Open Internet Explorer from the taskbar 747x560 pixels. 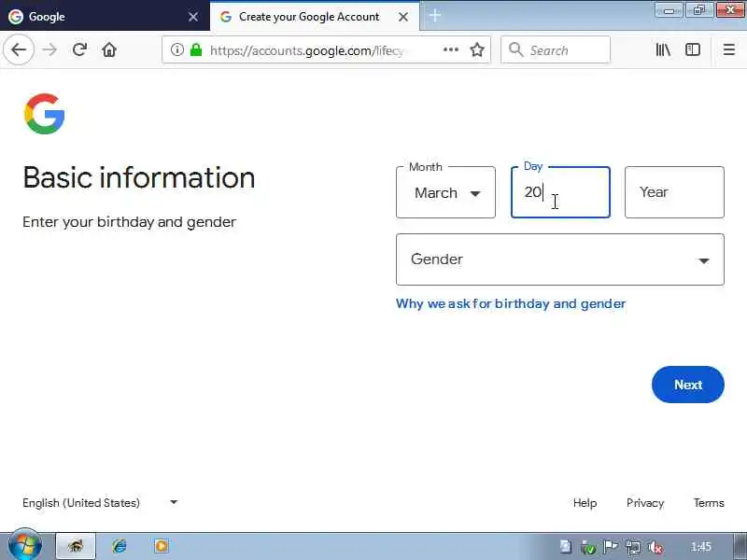(x=120, y=546)
